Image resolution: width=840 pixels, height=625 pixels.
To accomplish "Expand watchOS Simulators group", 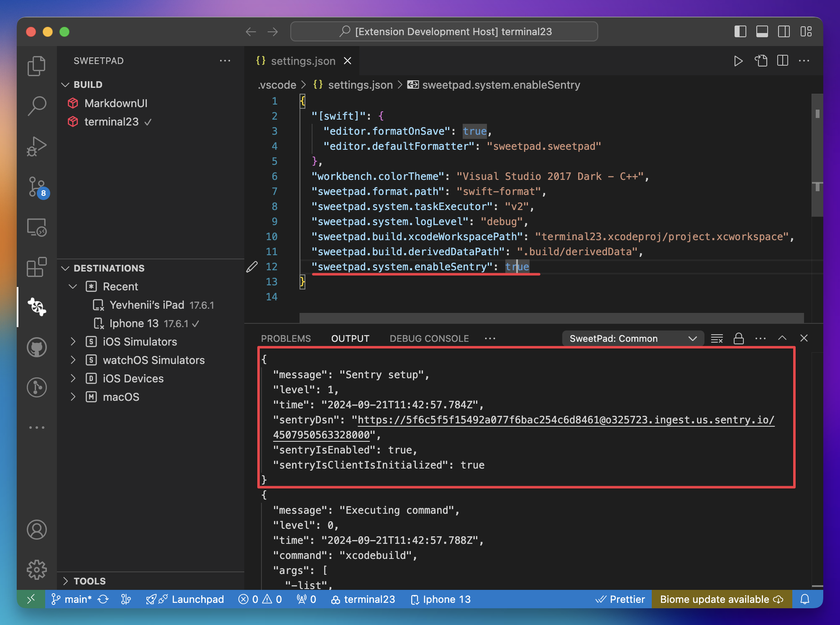I will (73, 360).
